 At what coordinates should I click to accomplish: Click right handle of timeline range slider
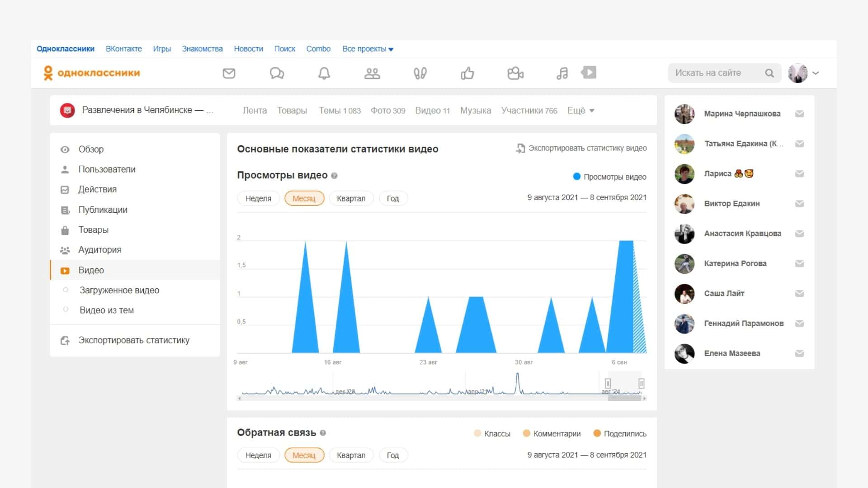coord(641,384)
